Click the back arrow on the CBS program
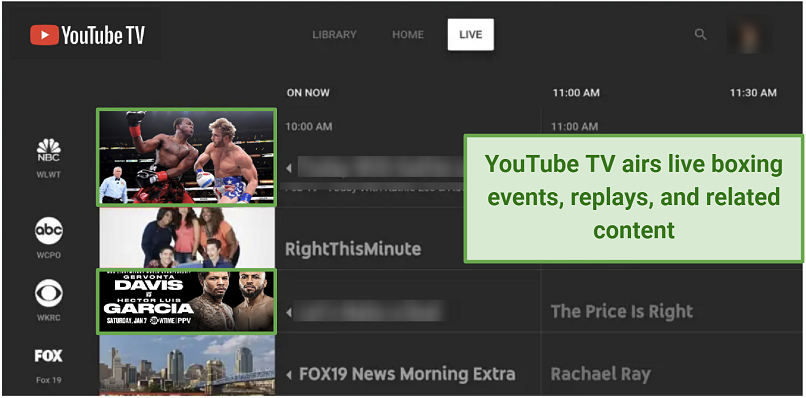Screen dimensions: 806x398 click(x=289, y=312)
